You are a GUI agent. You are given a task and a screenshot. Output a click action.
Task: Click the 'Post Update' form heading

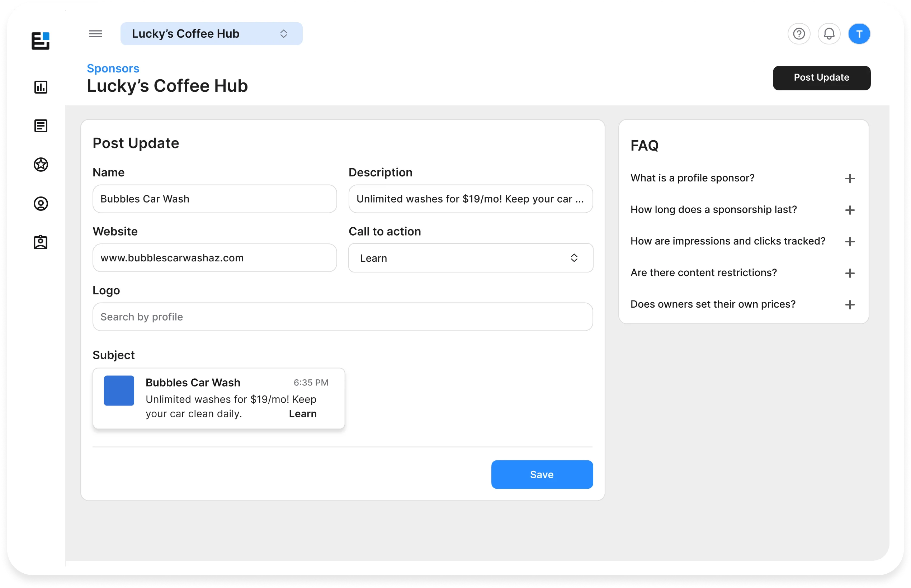tap(136, 143)
